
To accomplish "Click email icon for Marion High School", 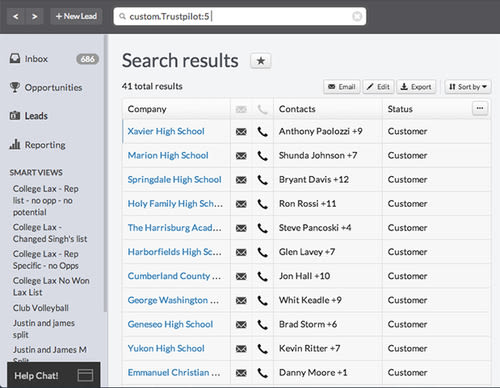I will [241, 156].
